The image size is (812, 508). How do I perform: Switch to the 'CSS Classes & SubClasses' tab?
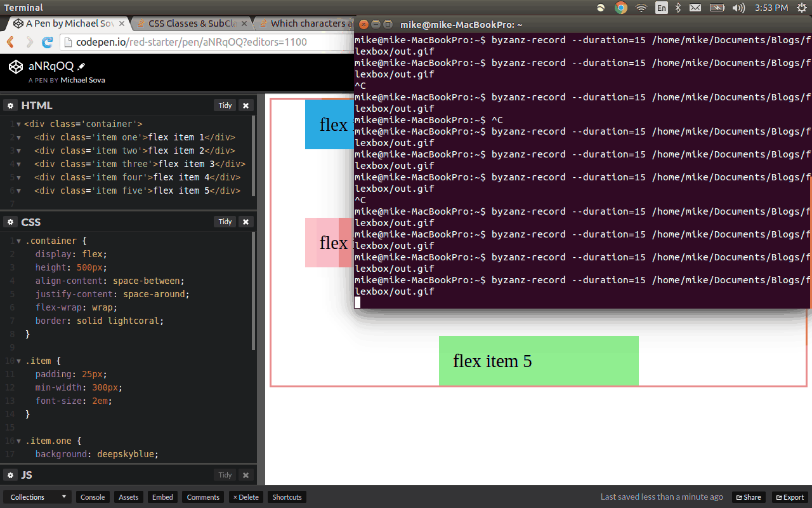click(193, 23)
